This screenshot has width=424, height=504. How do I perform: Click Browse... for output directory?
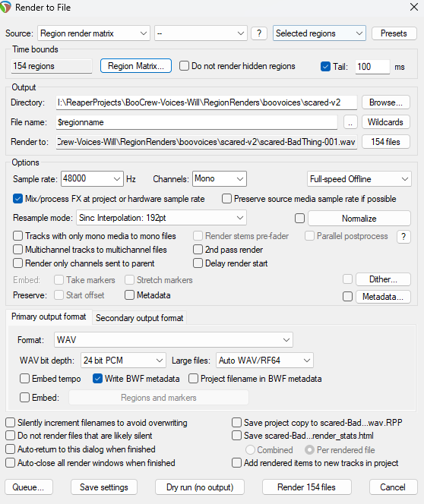386,102
